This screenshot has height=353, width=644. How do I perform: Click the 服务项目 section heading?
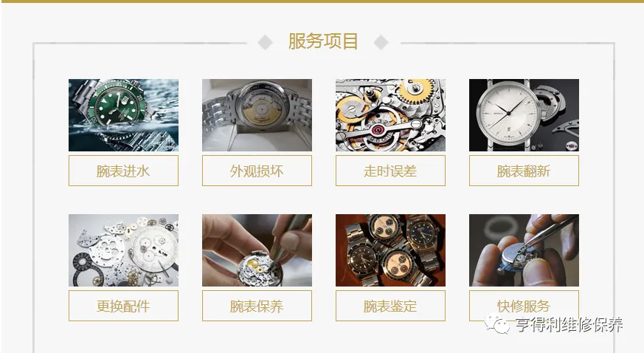click(323, 41)
